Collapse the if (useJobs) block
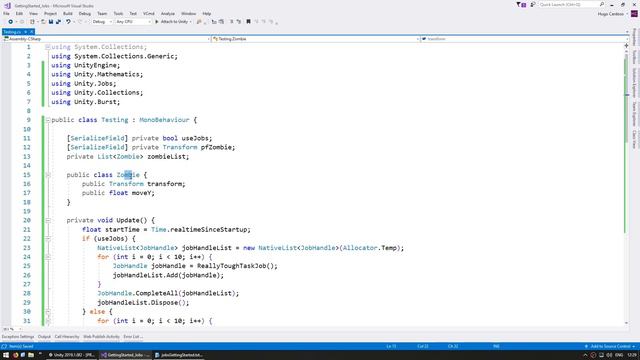The height and width of the screenshot is (360, 640). 48,238
